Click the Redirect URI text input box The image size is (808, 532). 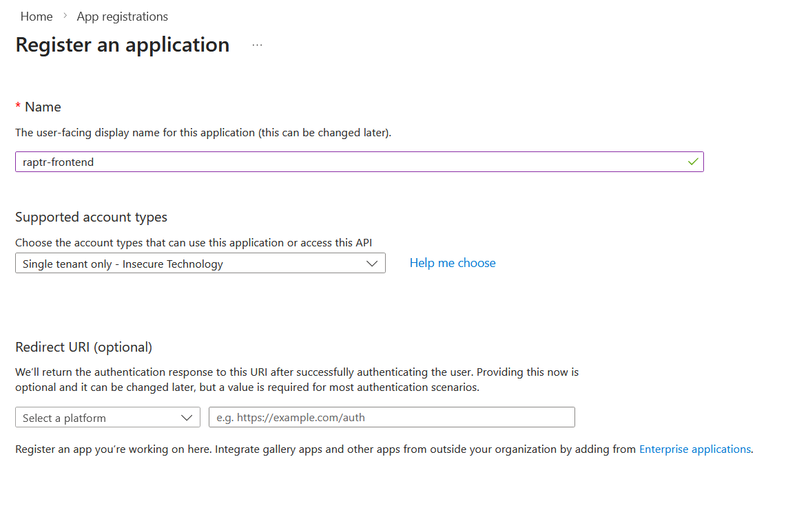[x=391, y=418]
